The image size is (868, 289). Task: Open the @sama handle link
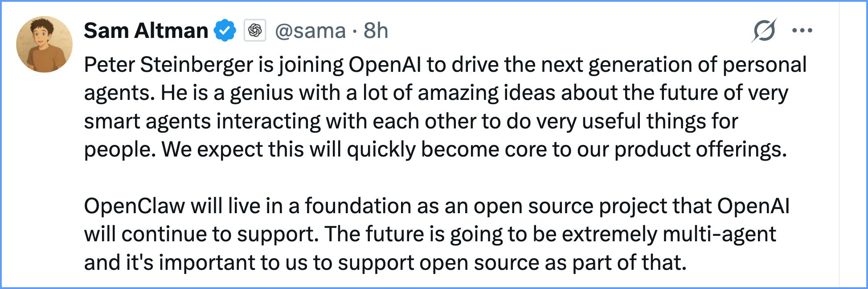(x=310, y=30)
